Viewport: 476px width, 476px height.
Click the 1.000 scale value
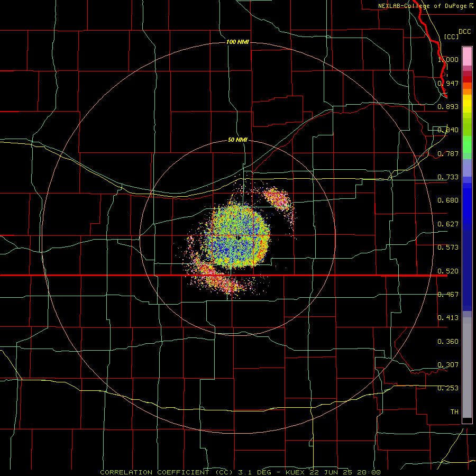pyautogui.click(x=448, y=59)
